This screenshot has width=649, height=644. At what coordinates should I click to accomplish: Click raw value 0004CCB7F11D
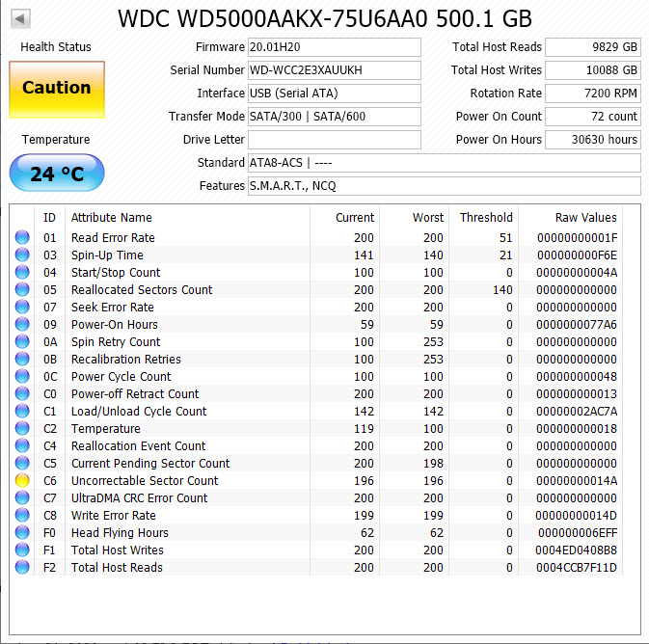[577, 568]
